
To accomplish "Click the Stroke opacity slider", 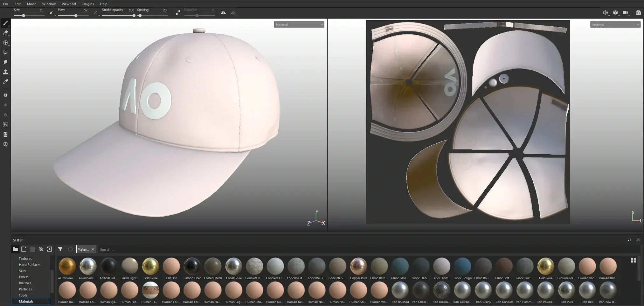I will [118, 16].
